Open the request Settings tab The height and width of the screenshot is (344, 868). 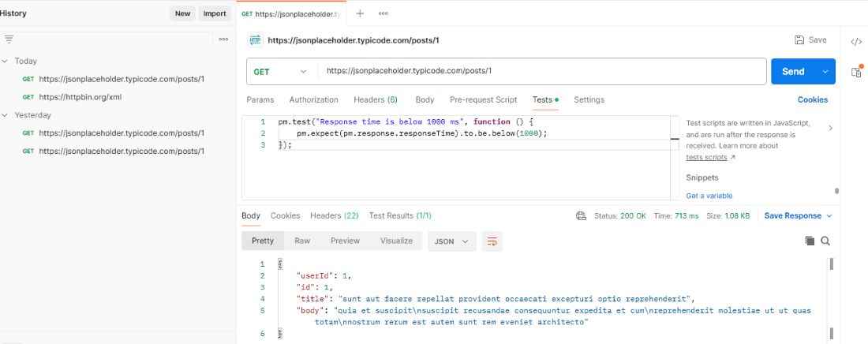(589, 99)
